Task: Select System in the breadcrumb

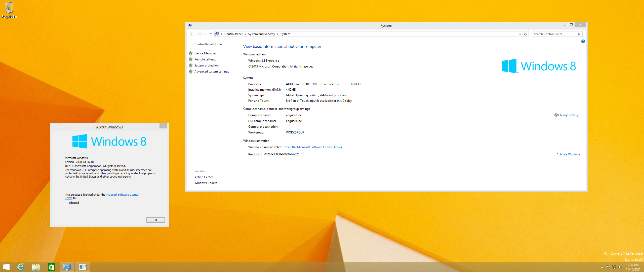Action: click(285, 34)
